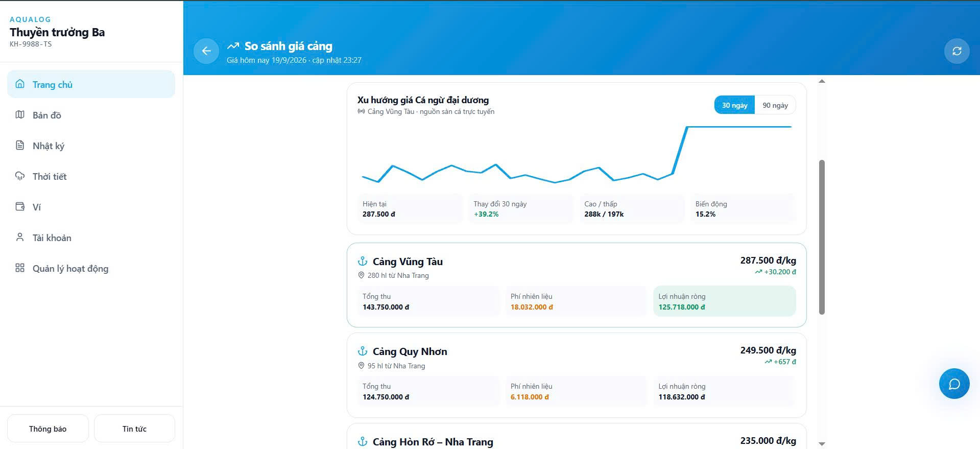
Task: Click the anchor icon of Cảng Quy Nhơn
Action: click(363, 351)
